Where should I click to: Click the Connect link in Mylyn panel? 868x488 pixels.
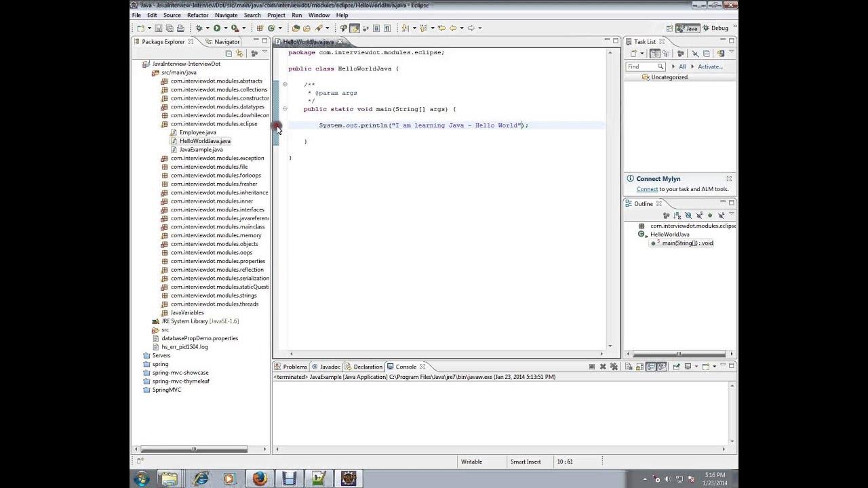coord(647,189)
